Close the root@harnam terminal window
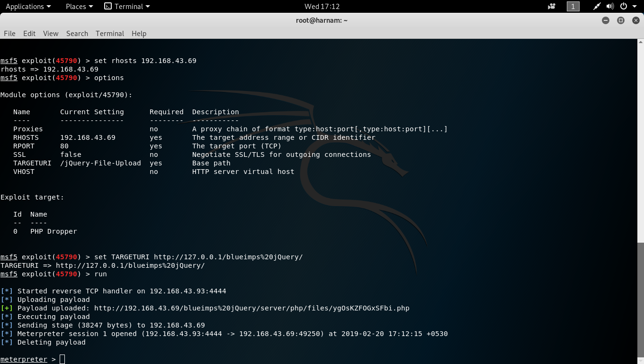 pos(635,20)
